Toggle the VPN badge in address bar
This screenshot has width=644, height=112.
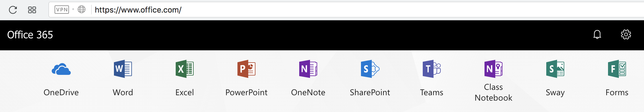(62, 10)
